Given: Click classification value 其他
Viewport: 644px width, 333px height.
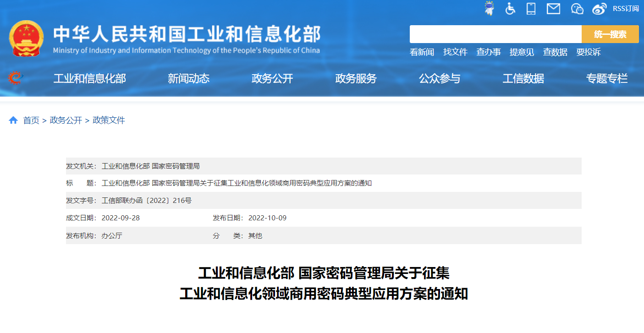Looking at the screenshot, I should coord(255,236).
